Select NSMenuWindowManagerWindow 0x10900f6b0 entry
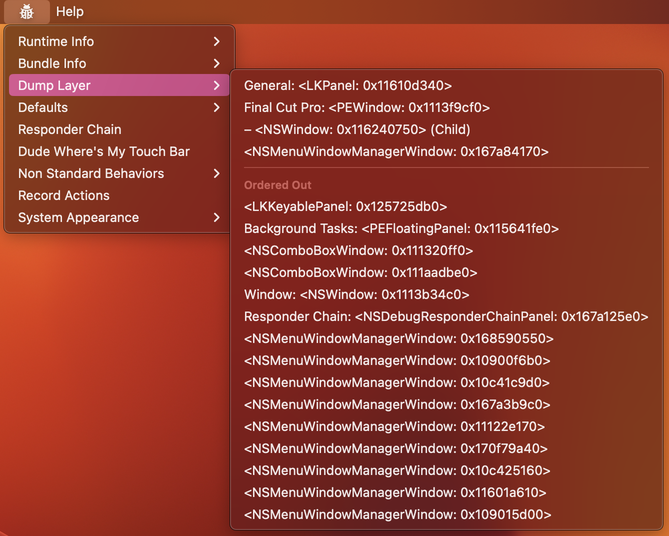 pos(446,361)
